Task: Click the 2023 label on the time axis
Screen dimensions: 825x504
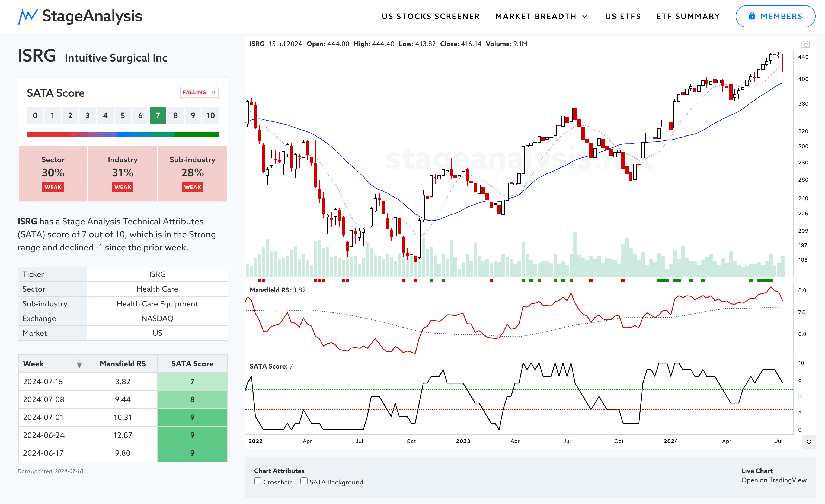Action: coord(463,441)
